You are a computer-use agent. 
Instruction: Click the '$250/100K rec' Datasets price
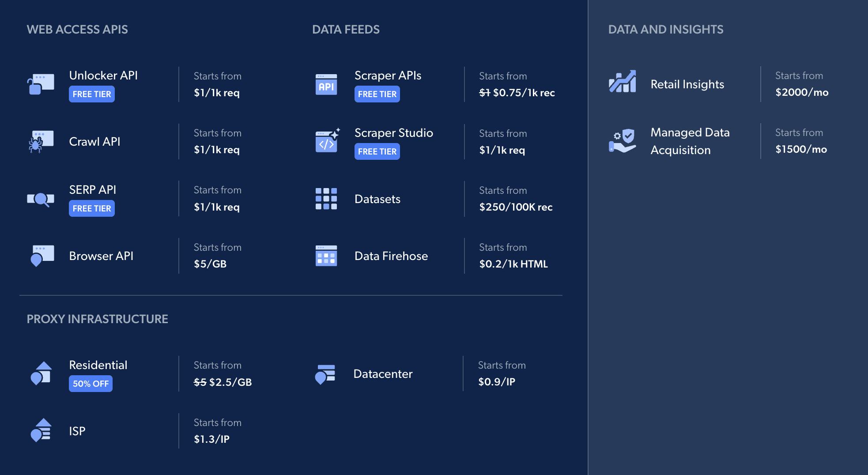click(x=516, y=207)
